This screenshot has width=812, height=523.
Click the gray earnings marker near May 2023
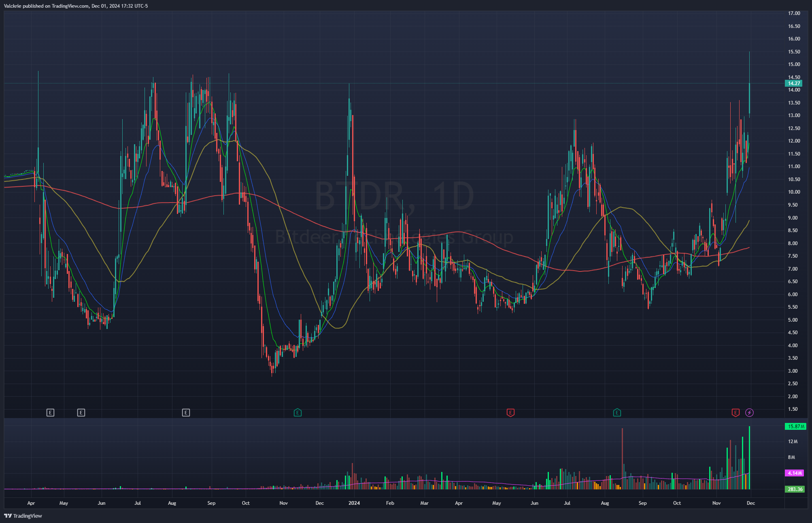[81, 413]
